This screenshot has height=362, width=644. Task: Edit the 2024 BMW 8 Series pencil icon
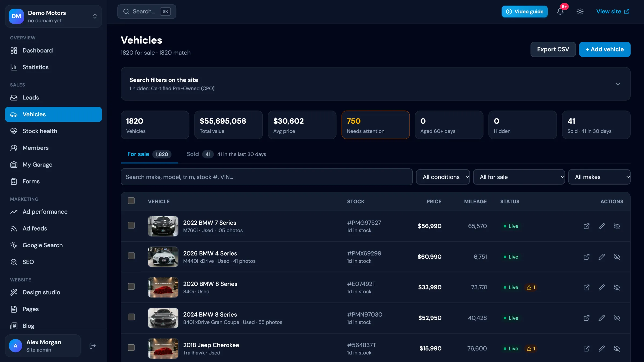[602, 318]
